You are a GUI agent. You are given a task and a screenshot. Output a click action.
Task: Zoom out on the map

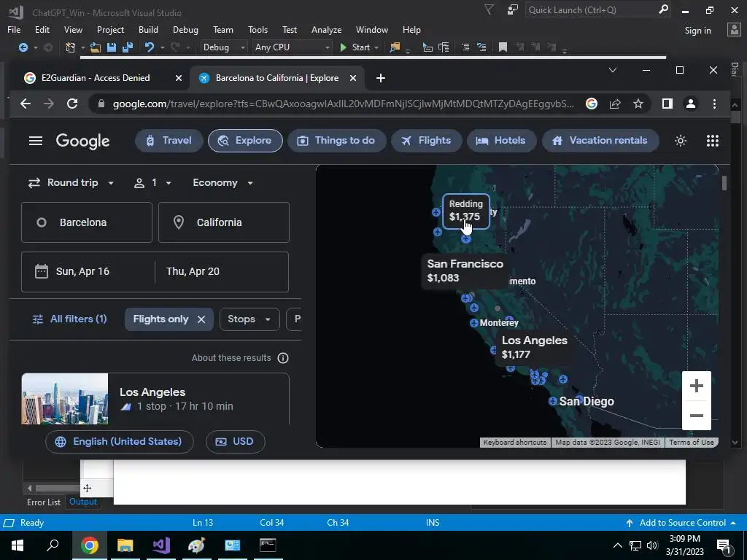697,415
